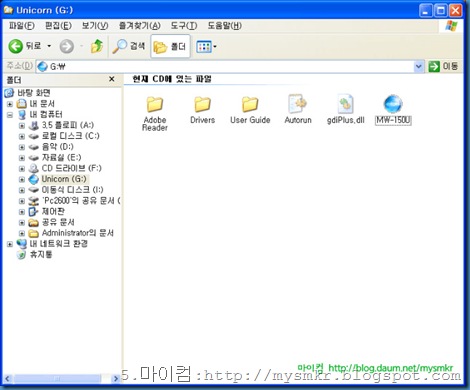
Task: Click the forward navigation arrow icon
Action: click(67, 46)
